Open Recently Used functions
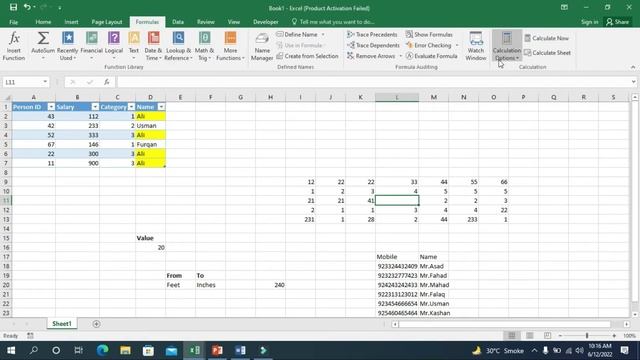 coord(67,46)
